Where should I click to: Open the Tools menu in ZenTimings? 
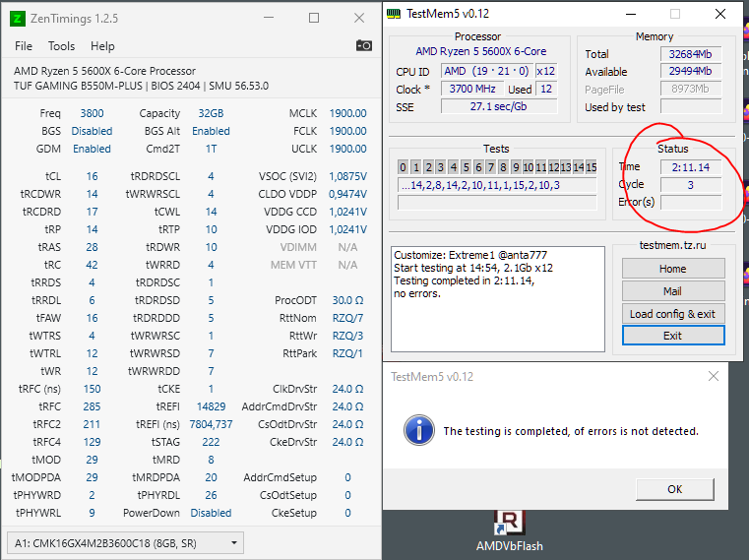(x=62, y=46)
